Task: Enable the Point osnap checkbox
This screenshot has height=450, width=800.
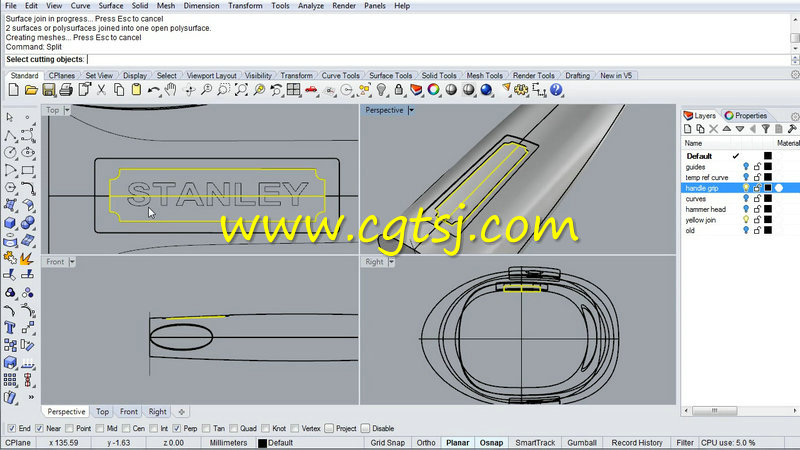Action: pyautogui.click(x=70, y=429)
